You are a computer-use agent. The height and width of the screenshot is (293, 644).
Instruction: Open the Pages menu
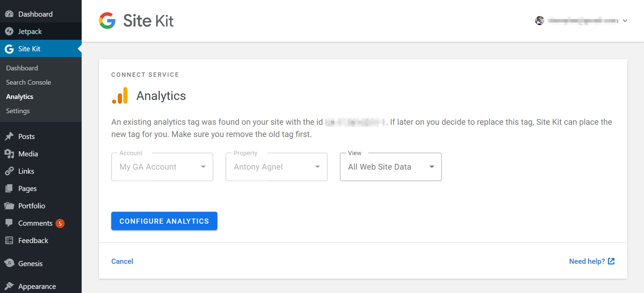coord(41,188)
